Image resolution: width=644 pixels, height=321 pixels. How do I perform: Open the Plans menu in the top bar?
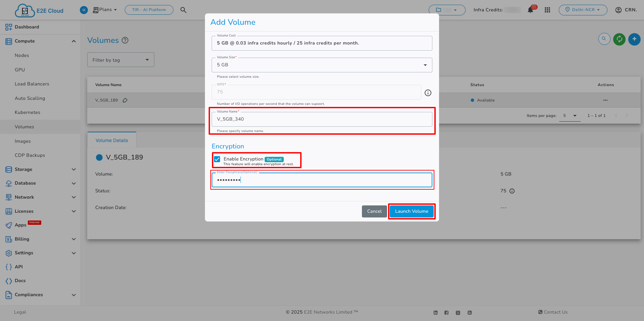105,9
